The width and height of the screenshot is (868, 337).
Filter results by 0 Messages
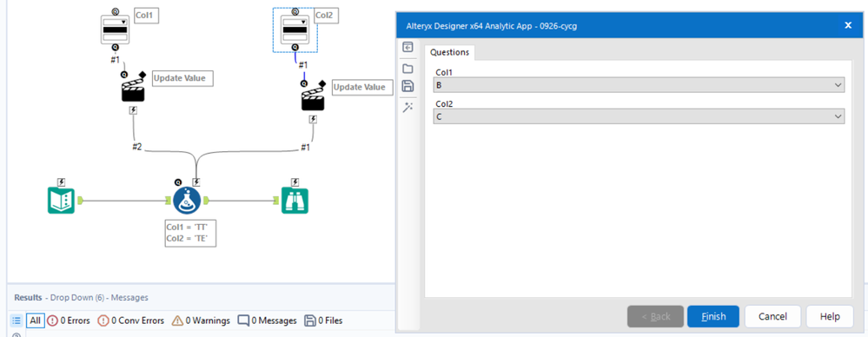coord(267,320)
